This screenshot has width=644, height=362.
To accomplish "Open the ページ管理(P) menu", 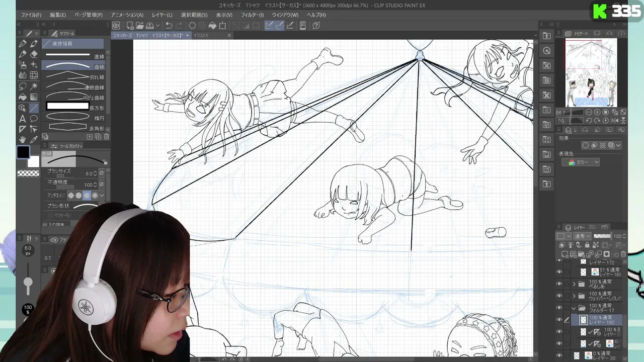I will (89, 15).
